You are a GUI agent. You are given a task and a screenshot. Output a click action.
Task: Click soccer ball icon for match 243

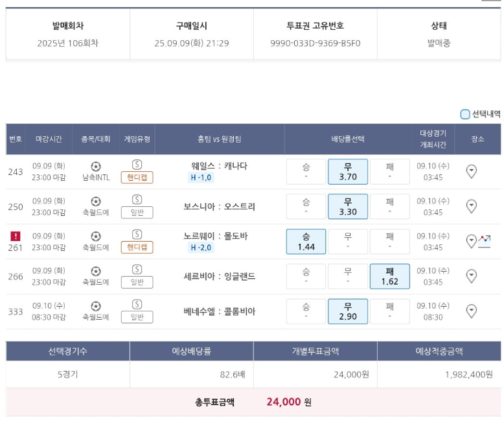pos(96,167)
